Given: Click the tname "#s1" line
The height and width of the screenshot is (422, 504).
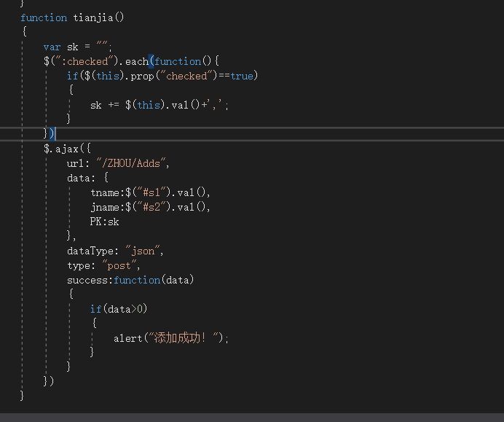Looking at the screenshot, I should coord(151,192).
